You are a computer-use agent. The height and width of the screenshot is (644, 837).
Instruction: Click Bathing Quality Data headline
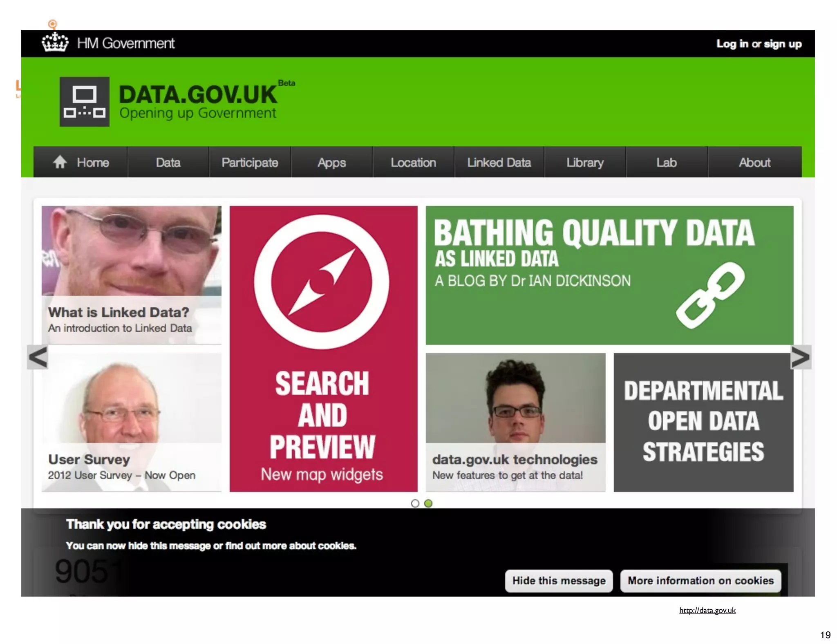[594, 233]
